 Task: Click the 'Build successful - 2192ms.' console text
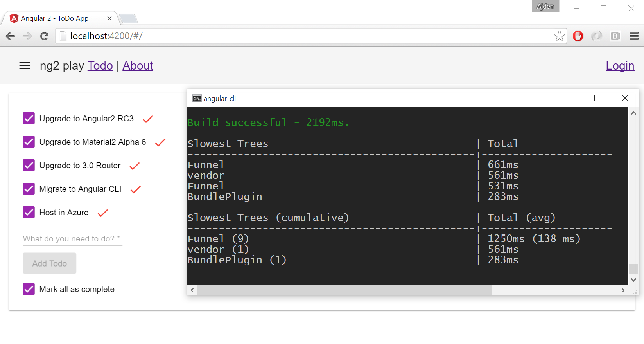268,122
